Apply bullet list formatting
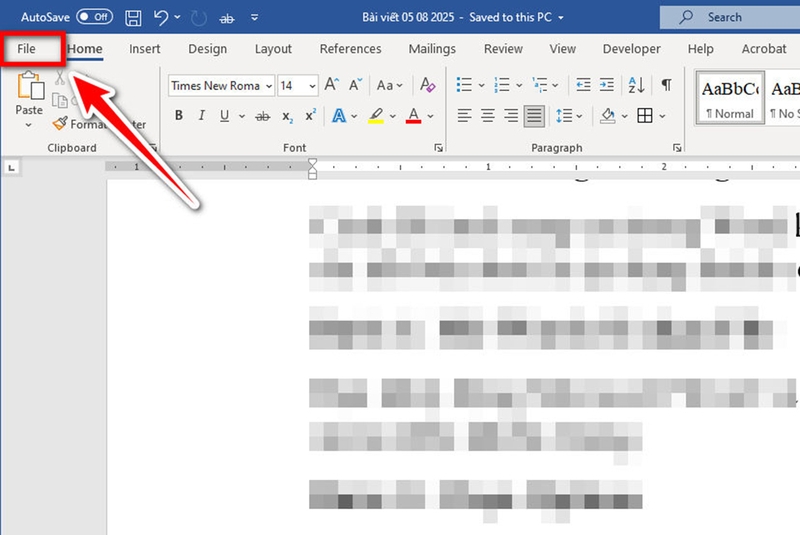The width and height of the screenshot is (800, 535). [464, 85]
